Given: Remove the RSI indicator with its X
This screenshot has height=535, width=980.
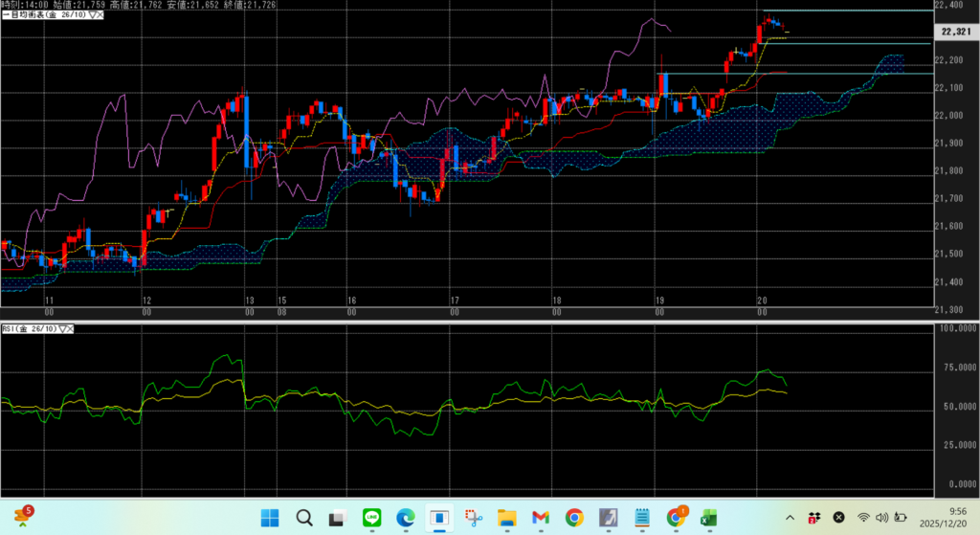Looking at the screenshot, I should point(71,328).
